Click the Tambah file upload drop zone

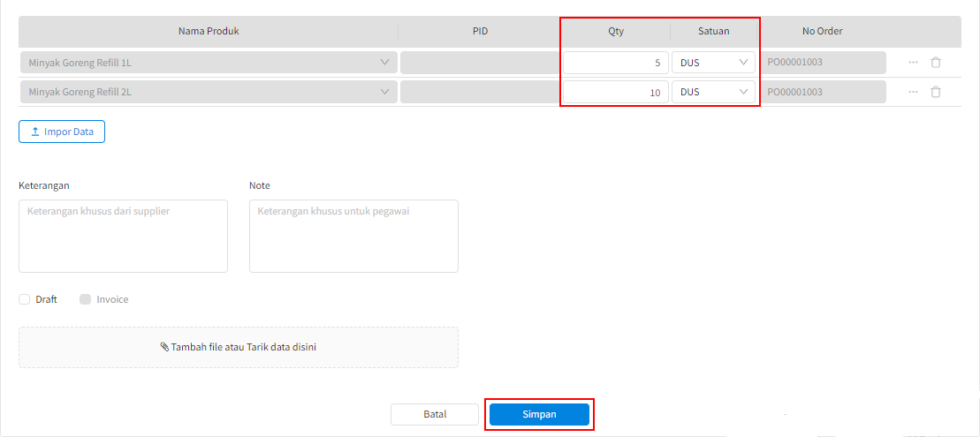pos(239,347)
